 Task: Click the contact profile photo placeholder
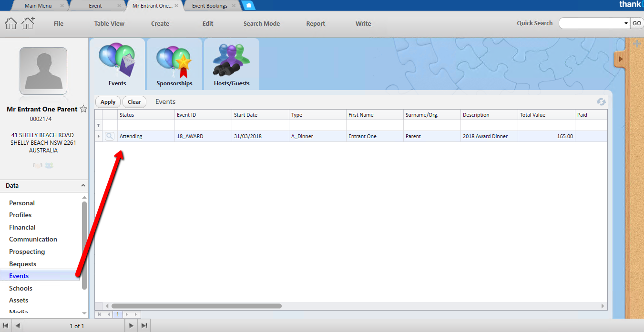tap(43, 71)
